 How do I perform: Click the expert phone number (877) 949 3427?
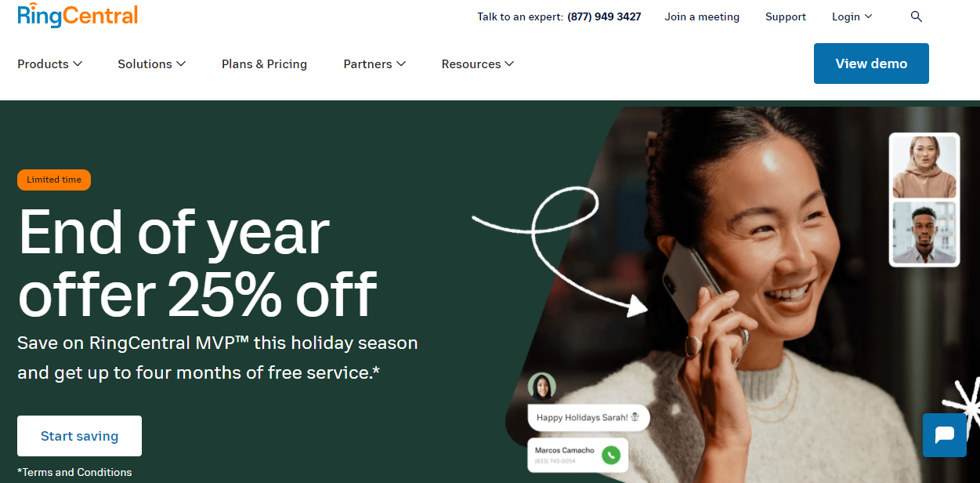(x=604, y=16)
